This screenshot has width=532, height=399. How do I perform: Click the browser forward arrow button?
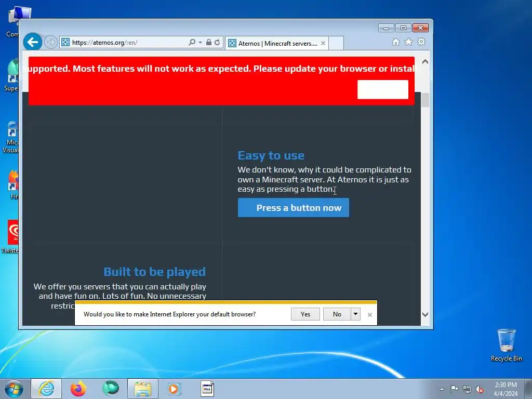click(51, 43)
